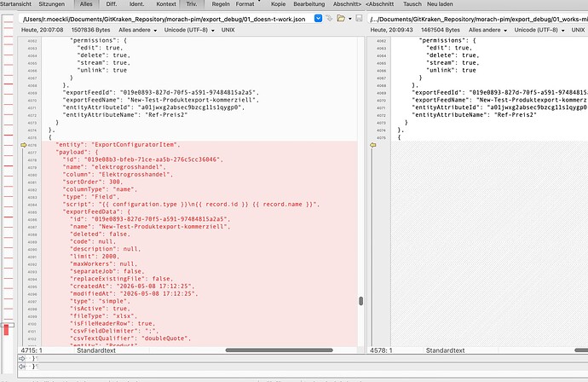Jump to previous section with <Abschnitt
The image size is (588, 382).
point(379,4)
